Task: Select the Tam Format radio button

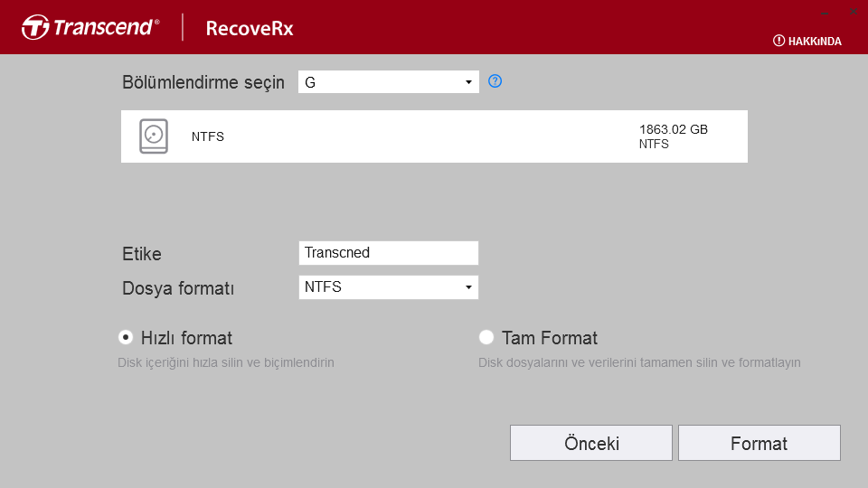Action: pyautogui.click(x=486, y=337)
